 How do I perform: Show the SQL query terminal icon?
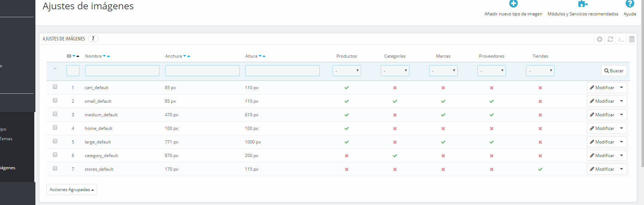click(621, 39)
